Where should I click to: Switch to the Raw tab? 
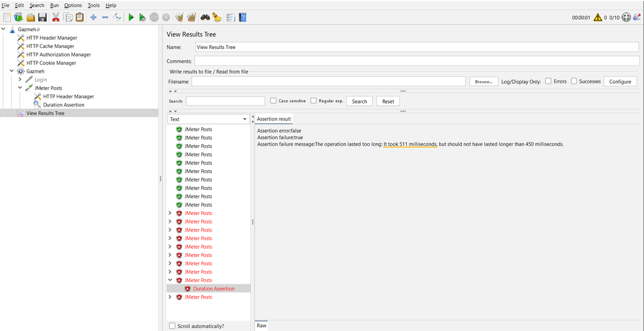pos(261,326)
